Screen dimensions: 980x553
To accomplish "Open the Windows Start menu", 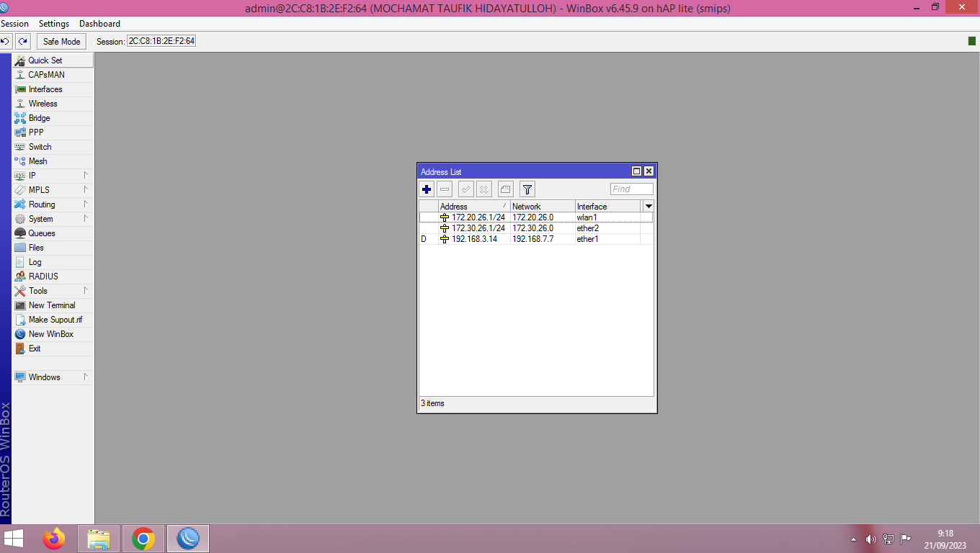I will [x=14, y=539].
